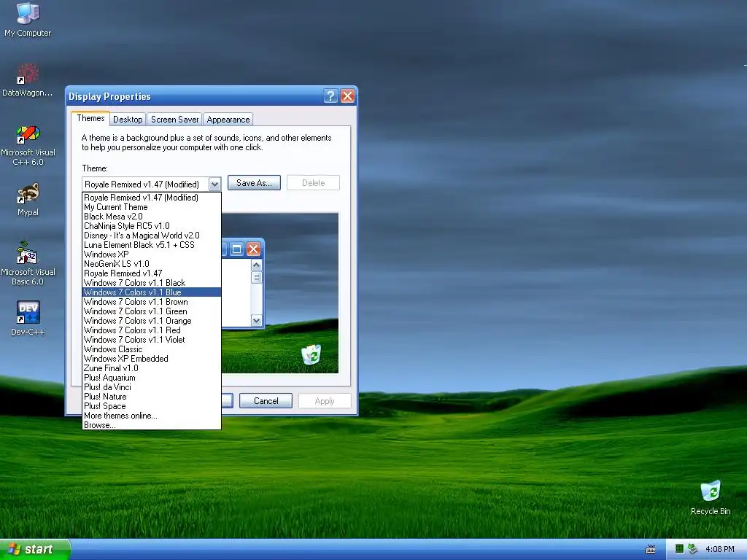747x560 pixels.
Task: Click the network connection tray icon
Action: click(692, 549)
